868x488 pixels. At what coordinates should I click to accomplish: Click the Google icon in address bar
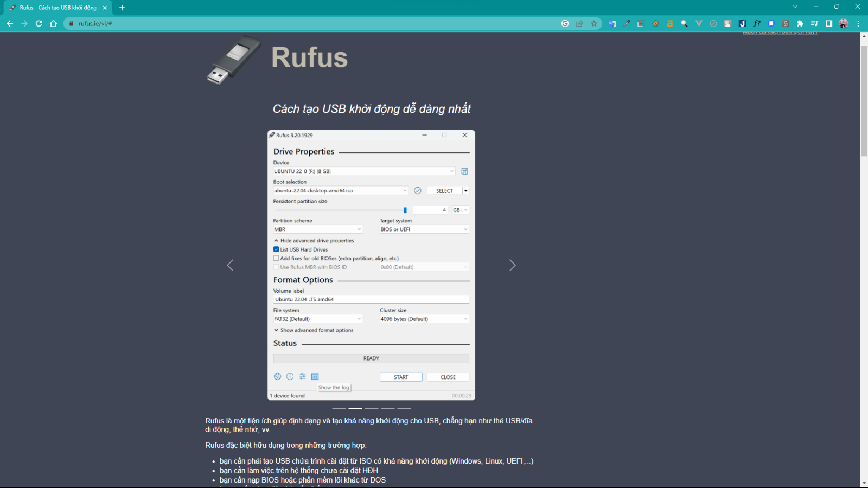tap(565, 23)
